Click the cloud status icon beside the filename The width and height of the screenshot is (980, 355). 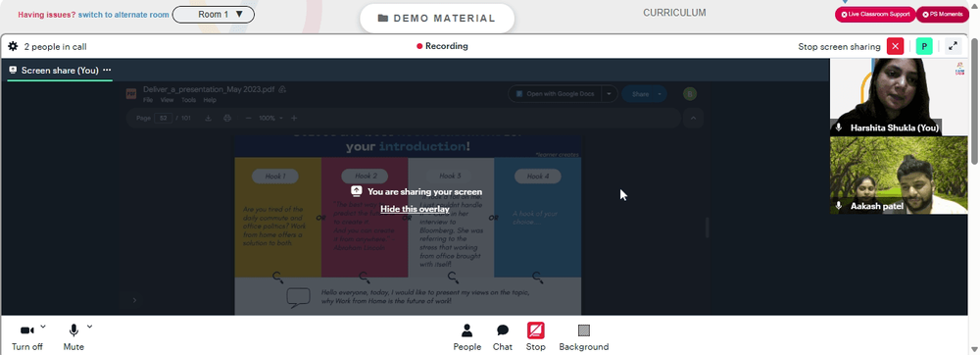282,89
